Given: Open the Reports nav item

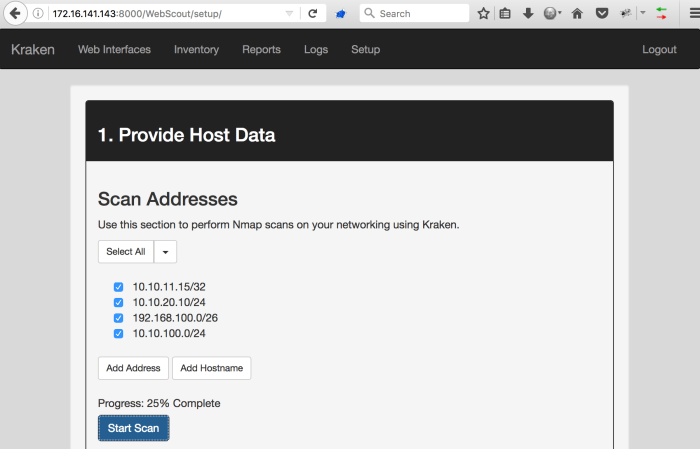Looking at the screenshot, I should coord(261,50).
